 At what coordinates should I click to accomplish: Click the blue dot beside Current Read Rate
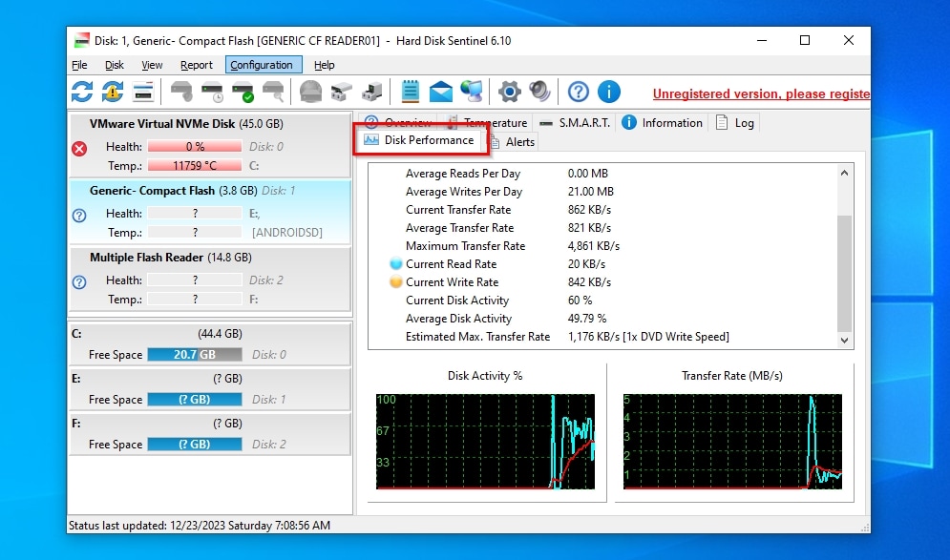[395, 264]
